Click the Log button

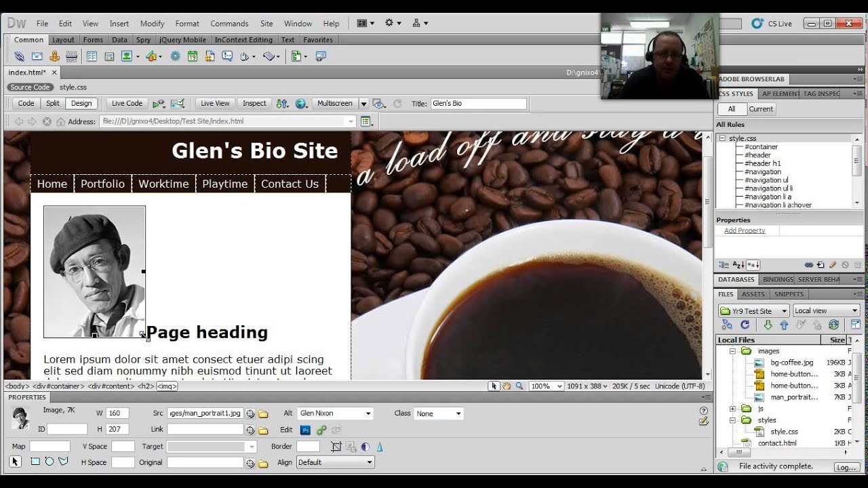846,467
